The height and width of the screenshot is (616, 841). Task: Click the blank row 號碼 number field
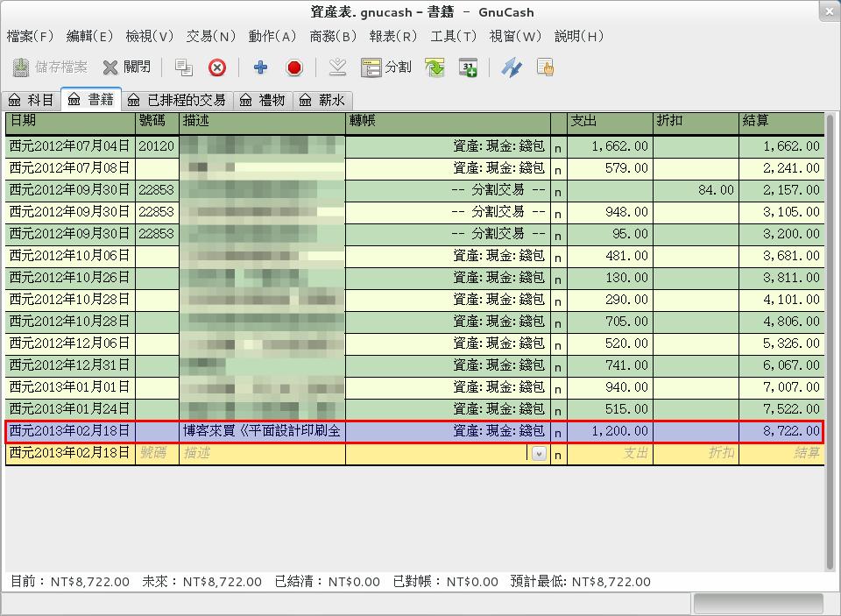pos(157,453)
